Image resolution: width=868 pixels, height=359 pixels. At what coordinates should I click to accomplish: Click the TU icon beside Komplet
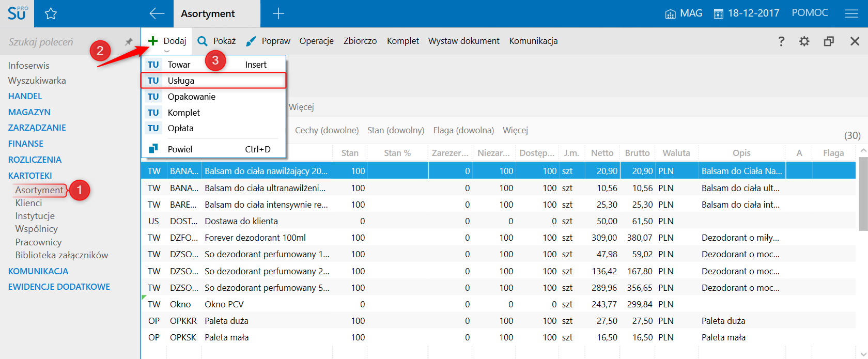[153, 113]
